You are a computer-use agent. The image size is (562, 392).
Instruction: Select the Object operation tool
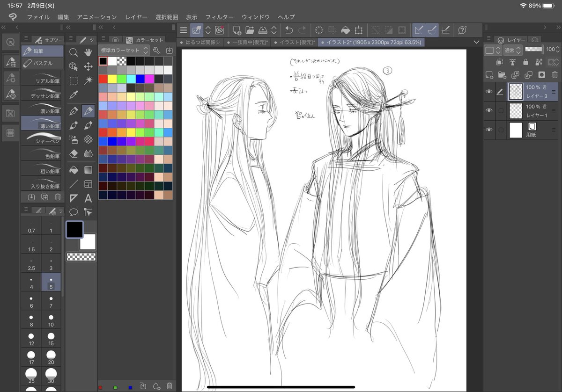pos(74,66)
